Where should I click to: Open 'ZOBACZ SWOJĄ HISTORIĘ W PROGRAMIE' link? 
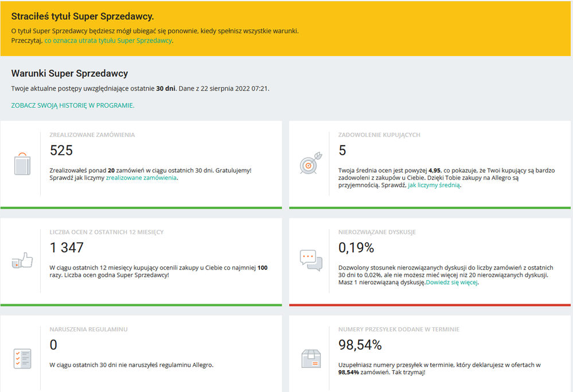tap(73, 105)
